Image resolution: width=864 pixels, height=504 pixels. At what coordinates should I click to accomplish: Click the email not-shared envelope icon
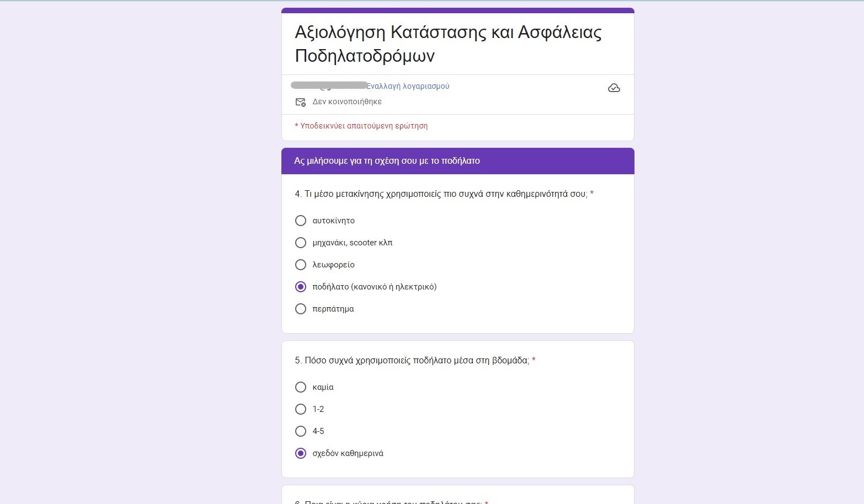coord(301,102)
